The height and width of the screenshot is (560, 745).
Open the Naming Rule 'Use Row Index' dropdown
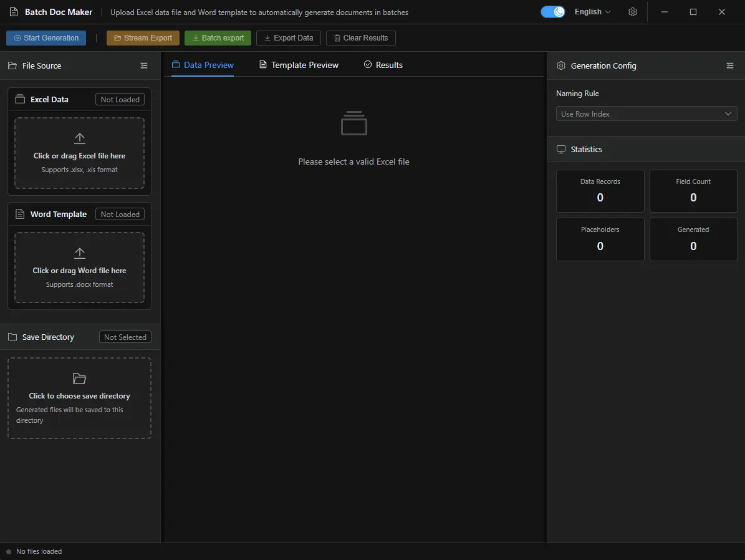click(x=646, y=114)
